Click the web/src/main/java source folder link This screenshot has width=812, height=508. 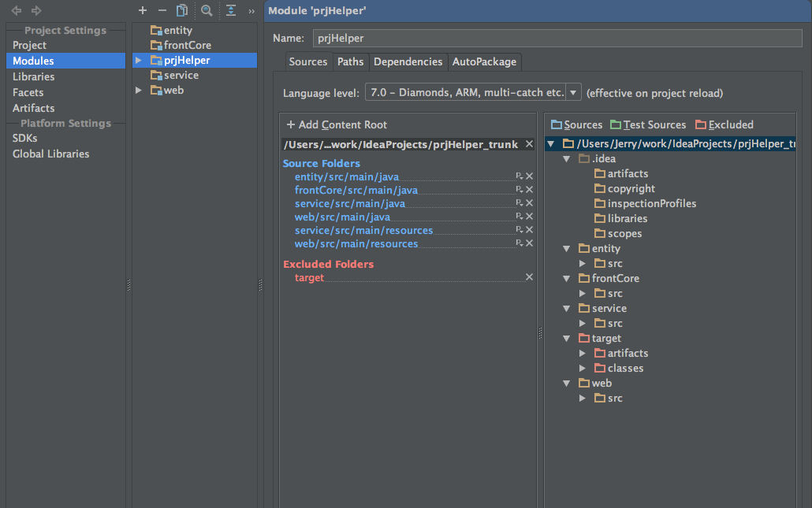[x=342, y=217]
